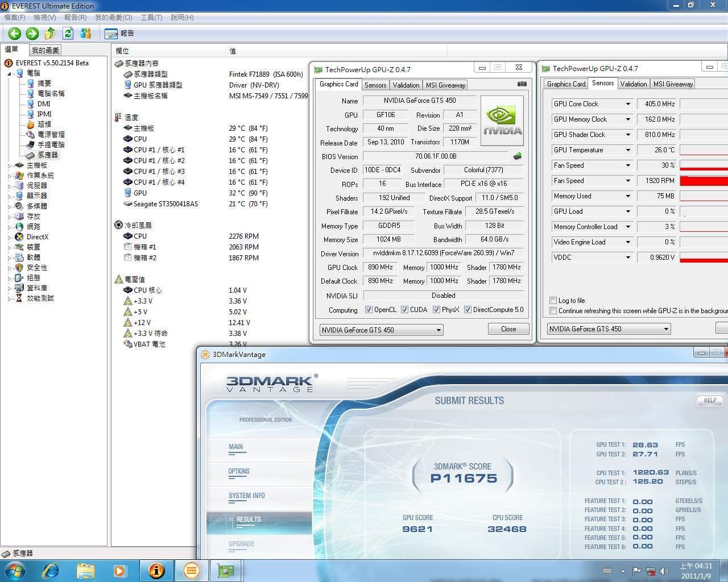Viewport: 728px width, 582px height.
Task: Click the GPU-Z screenshot camera icon
Action: coord(522,84)
